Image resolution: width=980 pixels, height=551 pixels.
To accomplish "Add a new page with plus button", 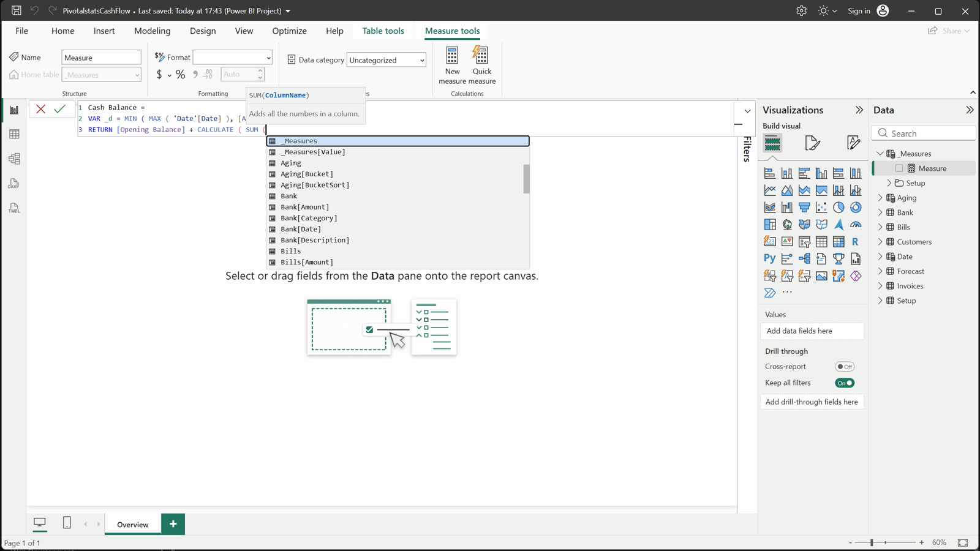I will tap(173, 524).
